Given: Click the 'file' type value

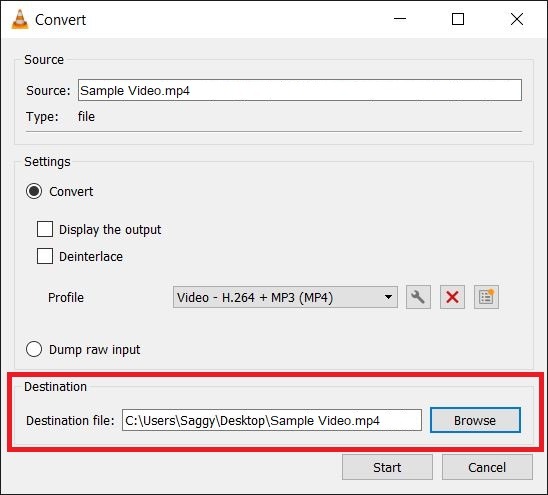Looking at the screenshot, I should coord(86,117).
